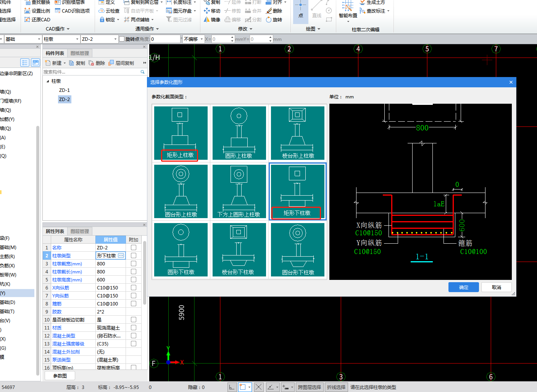This screenshot has height=392, width=537.
Task: Click 设置比例 set scale
Action: [37, 11]
